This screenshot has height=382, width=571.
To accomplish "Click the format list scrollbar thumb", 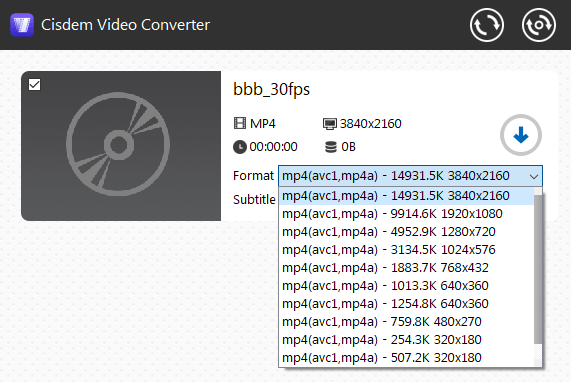I will pos(538,269).
